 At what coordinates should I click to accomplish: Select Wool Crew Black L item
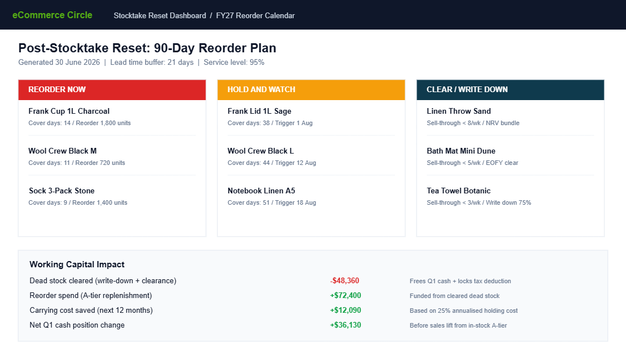[x=261, y=151]
